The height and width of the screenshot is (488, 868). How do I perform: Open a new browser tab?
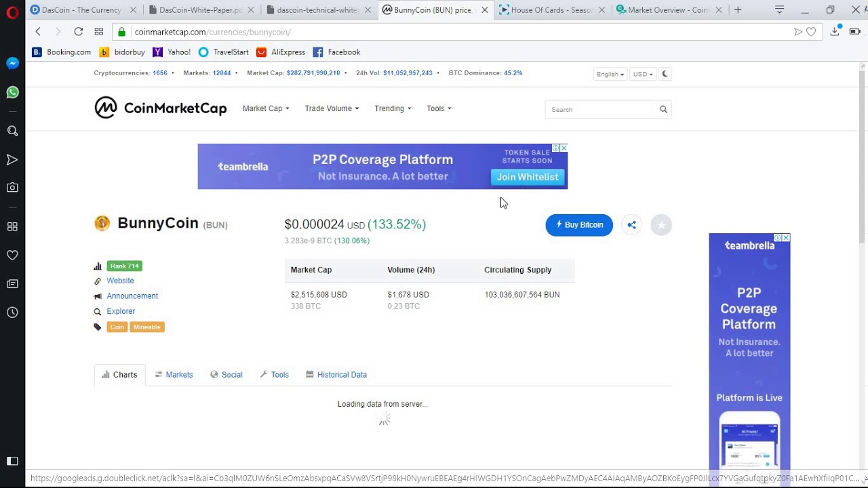[x=738, y=10]
